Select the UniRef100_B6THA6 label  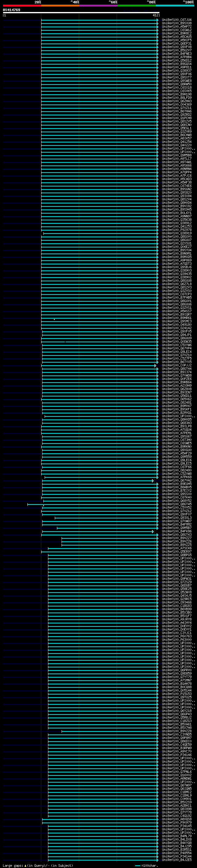pos(176,111)
